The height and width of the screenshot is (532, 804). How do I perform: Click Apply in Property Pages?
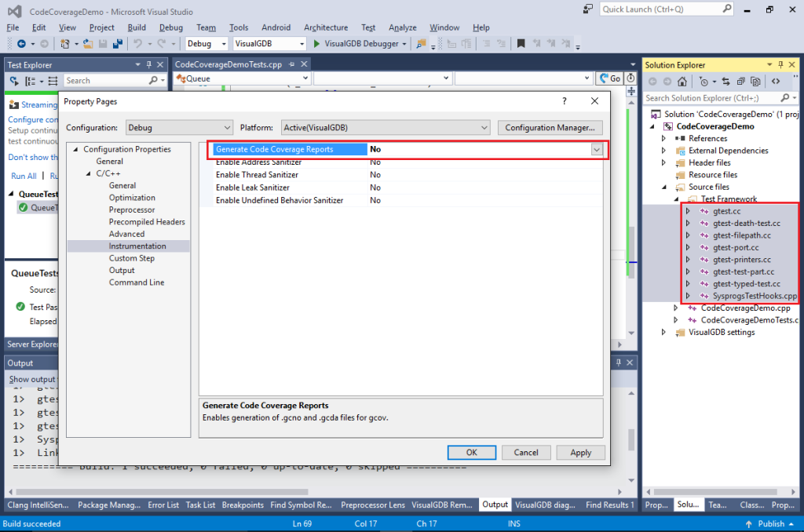coord(580,453)
